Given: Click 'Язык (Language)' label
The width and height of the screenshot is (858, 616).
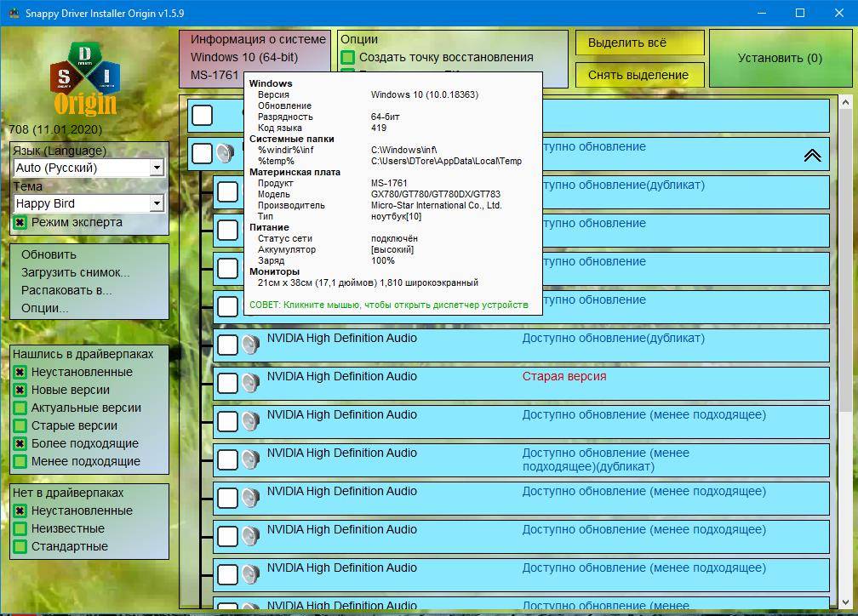Looking at the screenshot, I should click(60, 151).
